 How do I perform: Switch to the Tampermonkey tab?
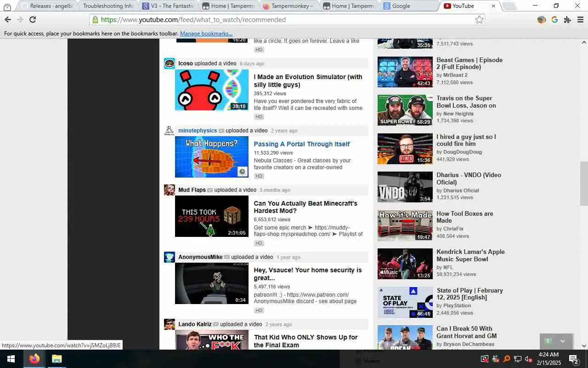289,6
